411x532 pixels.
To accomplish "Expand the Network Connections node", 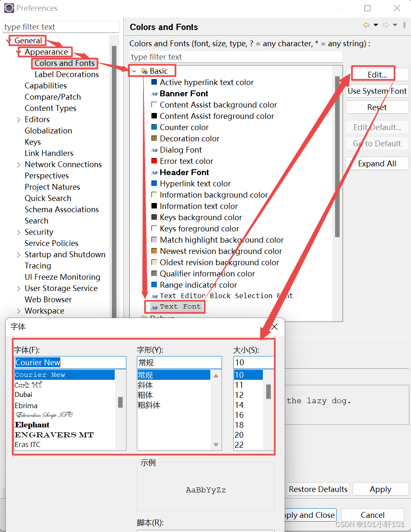I will coord(18,165).
